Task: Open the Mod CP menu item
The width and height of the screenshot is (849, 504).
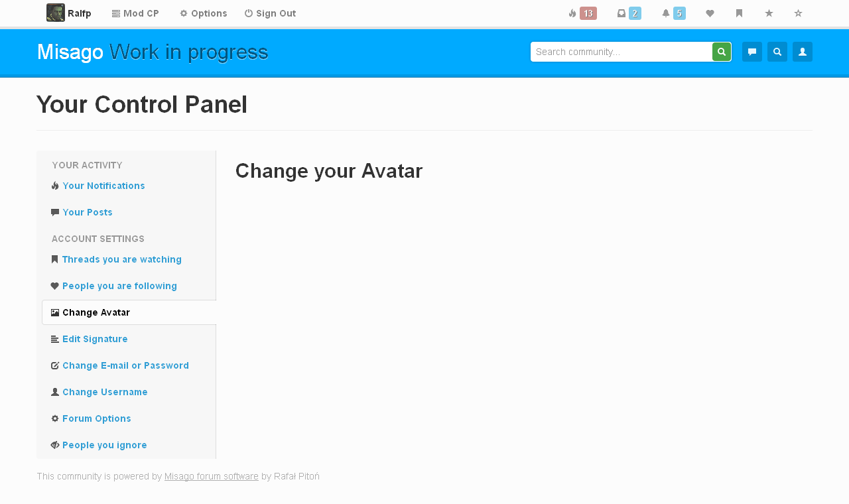Action: point(135,13)
